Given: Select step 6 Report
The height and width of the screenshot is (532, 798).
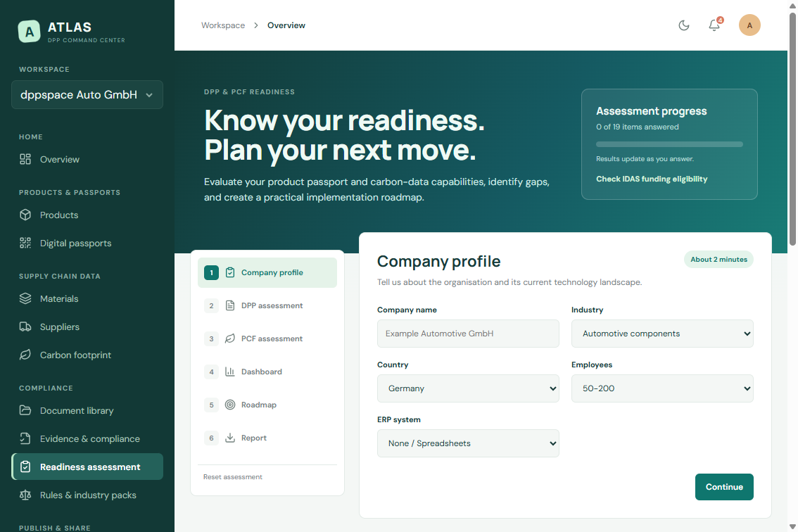Looking at the screenshot, I should [x=267, y=438].
